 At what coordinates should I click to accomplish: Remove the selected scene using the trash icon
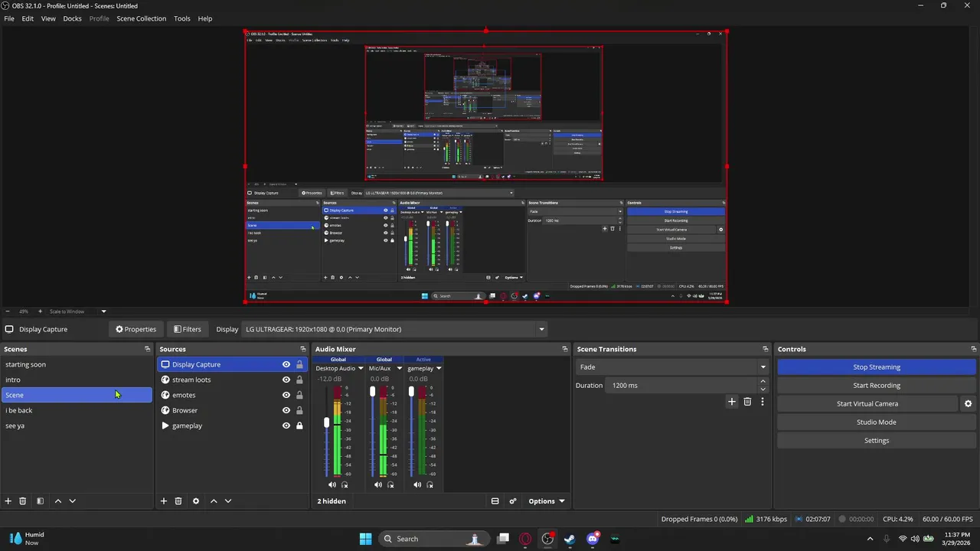[23, 501]
